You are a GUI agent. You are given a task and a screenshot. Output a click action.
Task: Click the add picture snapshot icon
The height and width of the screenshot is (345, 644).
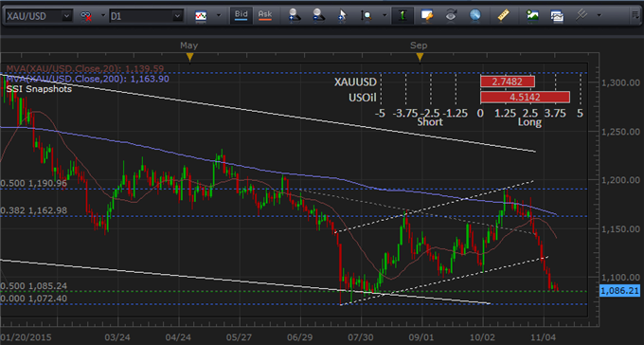[532, 15]
